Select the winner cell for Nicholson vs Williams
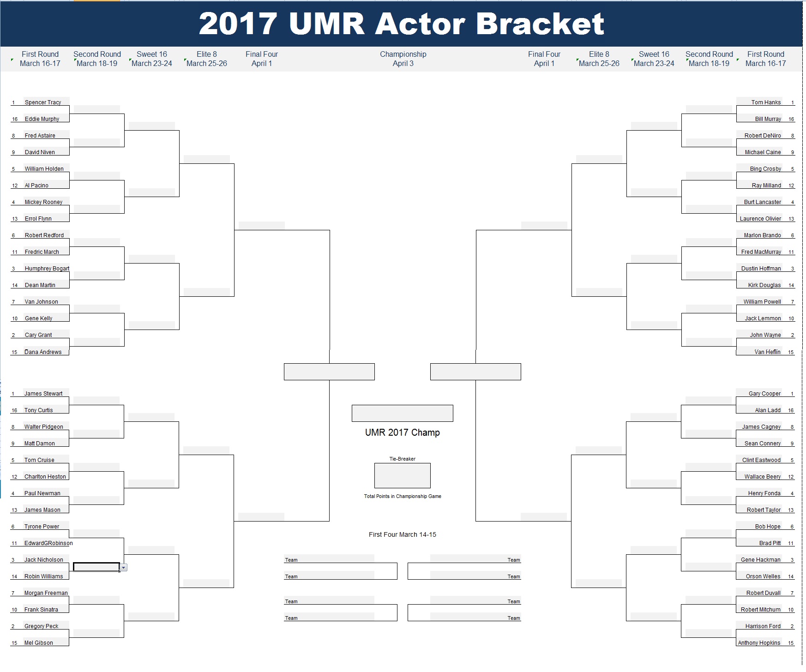Image resolution: width=806 pixels, height=672 pixels. tap(96, 567)
